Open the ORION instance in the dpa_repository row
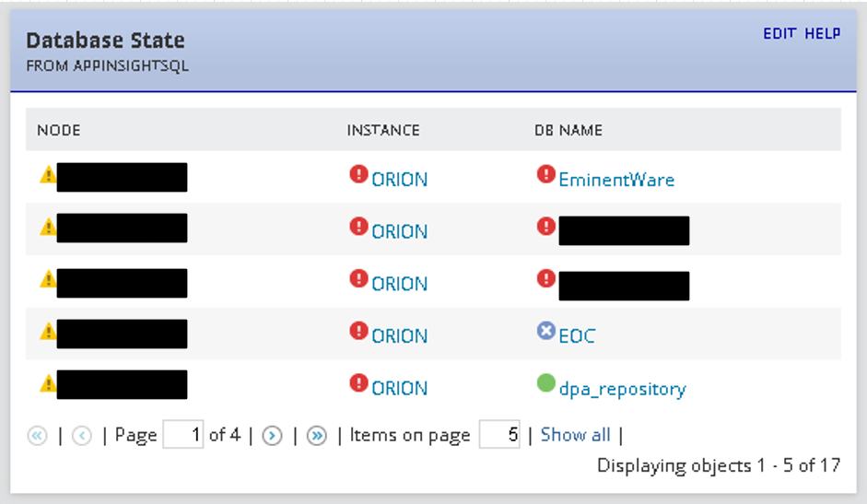The image size is (867, 504). click(399, 389)
